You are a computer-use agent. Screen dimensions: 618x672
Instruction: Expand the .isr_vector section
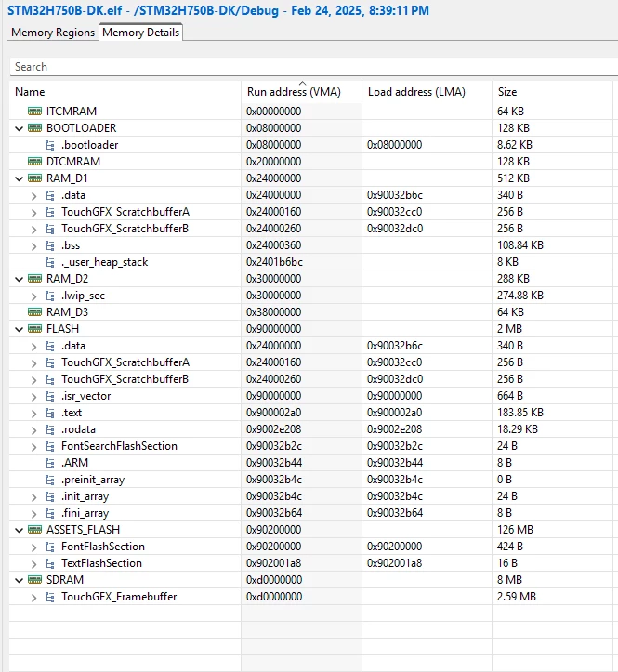point(33,397)
